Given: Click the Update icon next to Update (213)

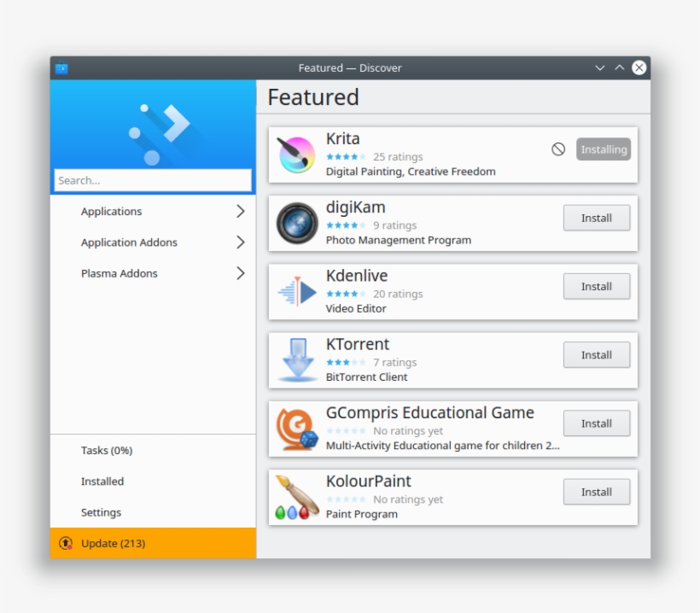Looking at the screenshot, I should tap(67, 543).
